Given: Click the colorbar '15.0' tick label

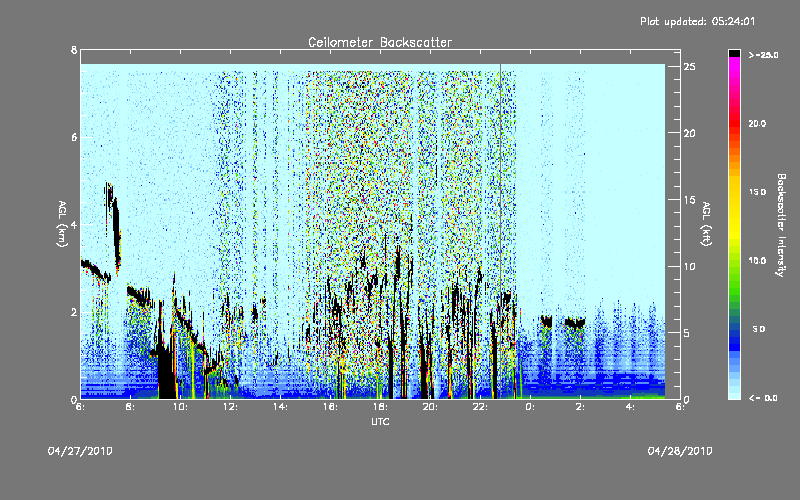Looking at the screenshot, I should (757, 192).
